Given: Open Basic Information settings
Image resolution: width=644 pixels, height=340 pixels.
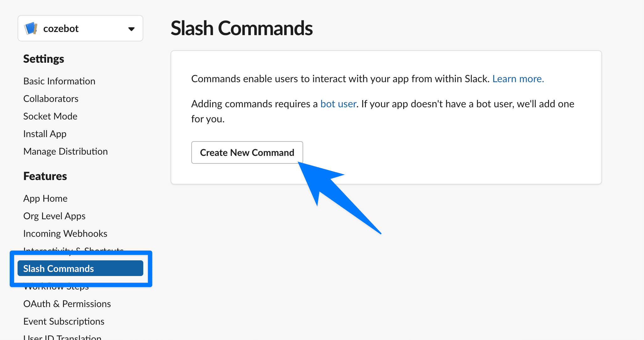Looking at the screenshot, I should (59, 81).
